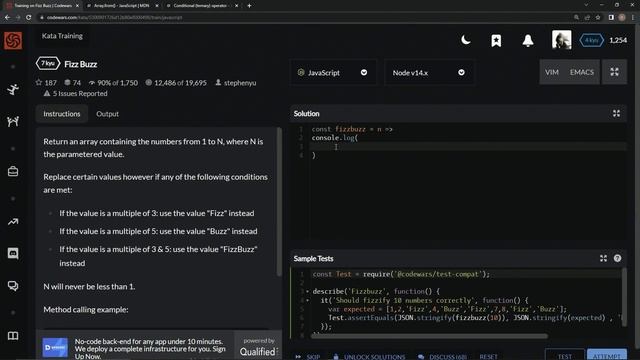
Task: Click the author name stephenyu
Action: [240, 83]
